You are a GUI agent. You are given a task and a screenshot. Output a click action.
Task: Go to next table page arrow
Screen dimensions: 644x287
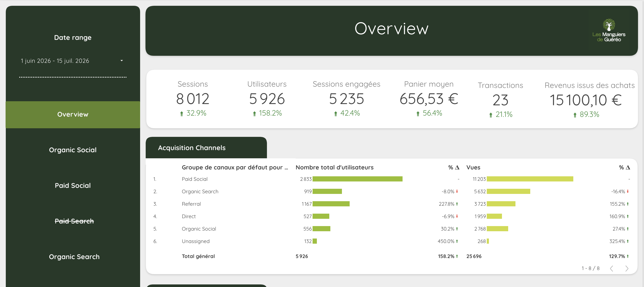pos(627,269)
